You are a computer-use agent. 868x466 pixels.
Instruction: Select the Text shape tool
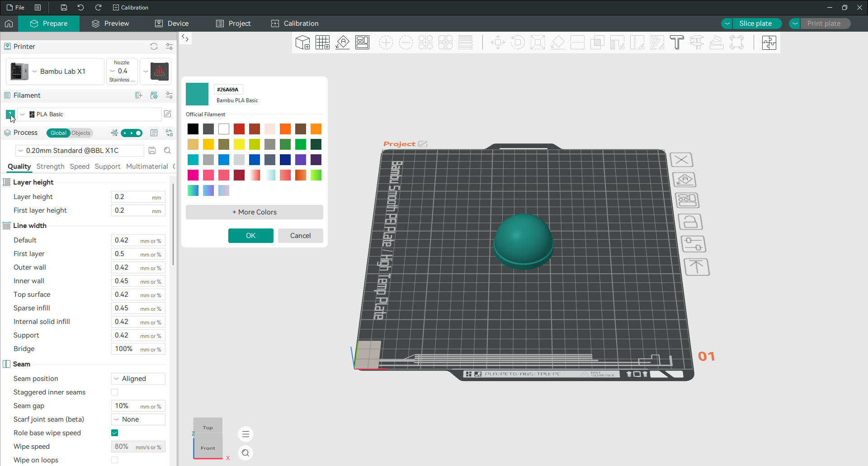(x=677, y=43)
